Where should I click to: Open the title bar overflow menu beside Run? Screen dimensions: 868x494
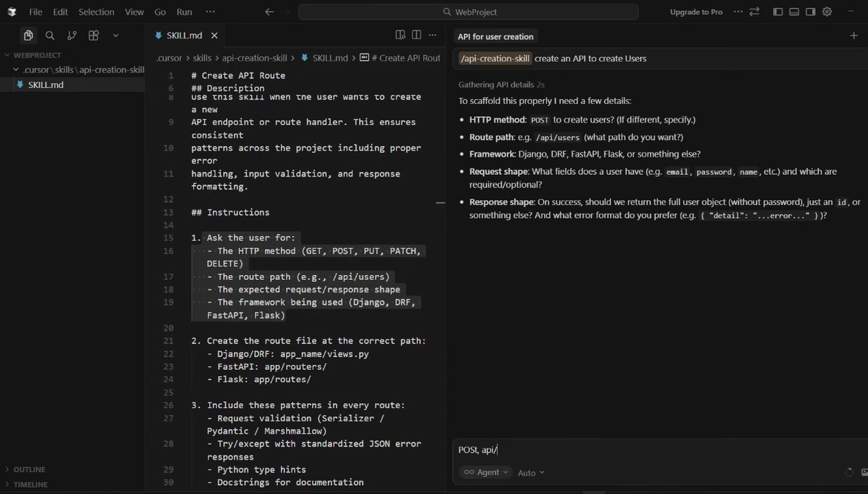[x=210, y=12]
